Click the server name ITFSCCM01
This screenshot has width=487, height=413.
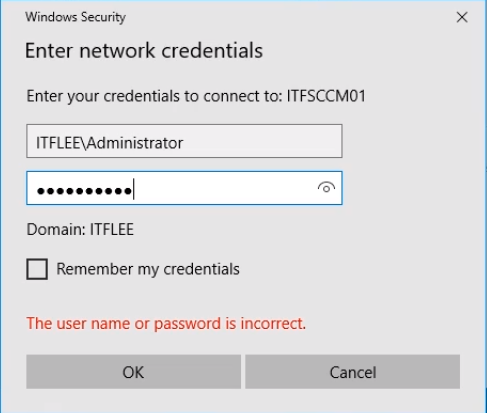pyautogui.click(x=326, y=96)
